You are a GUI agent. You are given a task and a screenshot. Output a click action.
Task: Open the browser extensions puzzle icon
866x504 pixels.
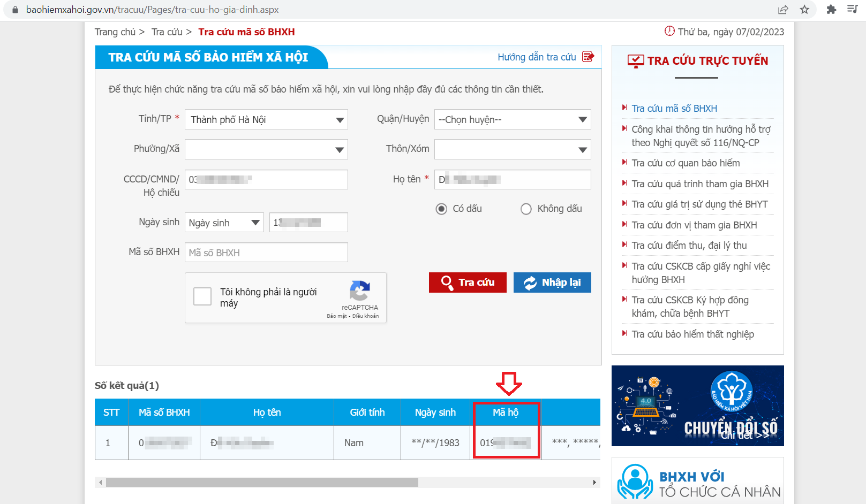[x=831, y=10]
